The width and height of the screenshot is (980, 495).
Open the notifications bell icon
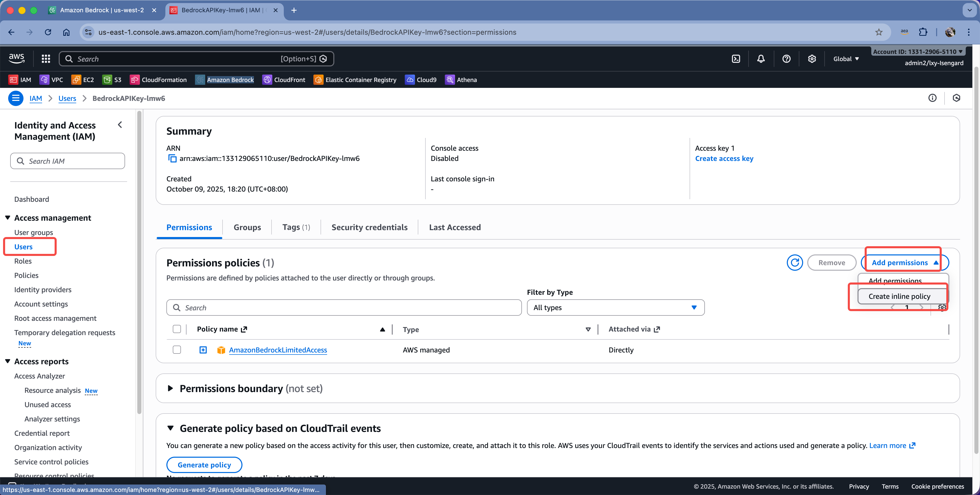point(761,59)
